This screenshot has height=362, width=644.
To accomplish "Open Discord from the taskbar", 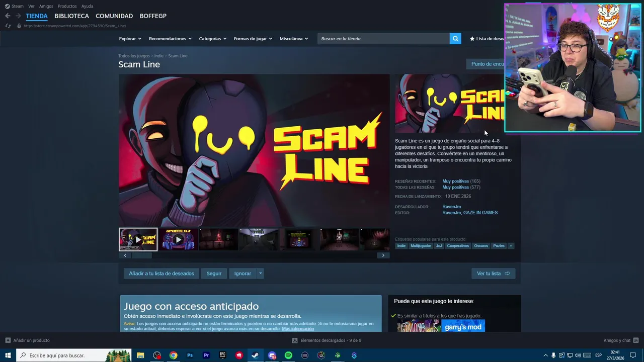I will 272,355.
